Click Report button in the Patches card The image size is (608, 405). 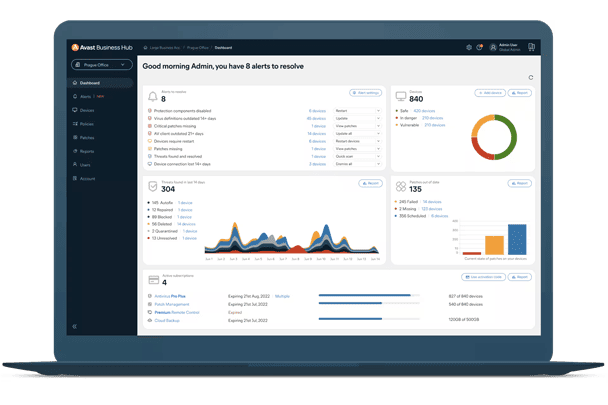(x=520, y=183)
